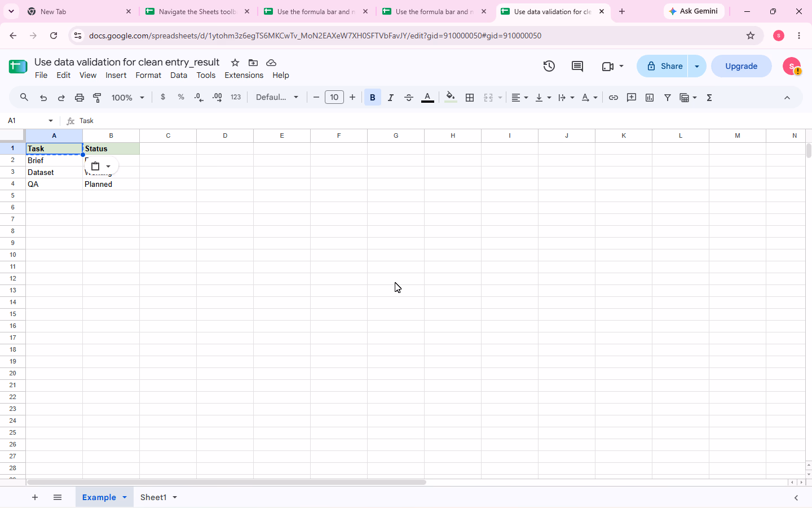
Task: Create a filter funnel icon
Action: (668, 98)
